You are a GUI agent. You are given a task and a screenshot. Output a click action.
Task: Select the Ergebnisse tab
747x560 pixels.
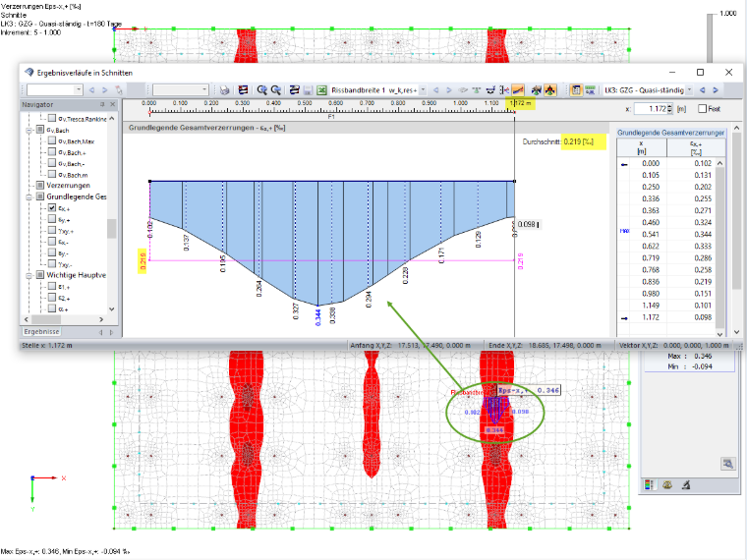pos(42,332)
